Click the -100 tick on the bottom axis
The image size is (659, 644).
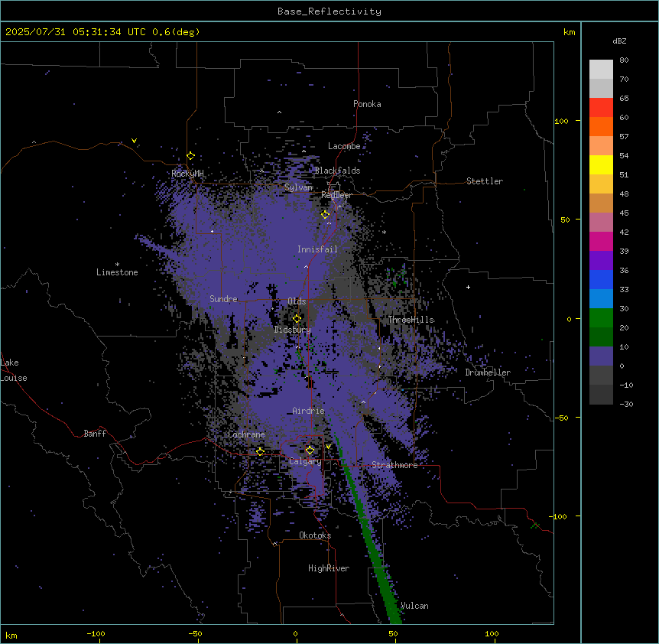96,633
